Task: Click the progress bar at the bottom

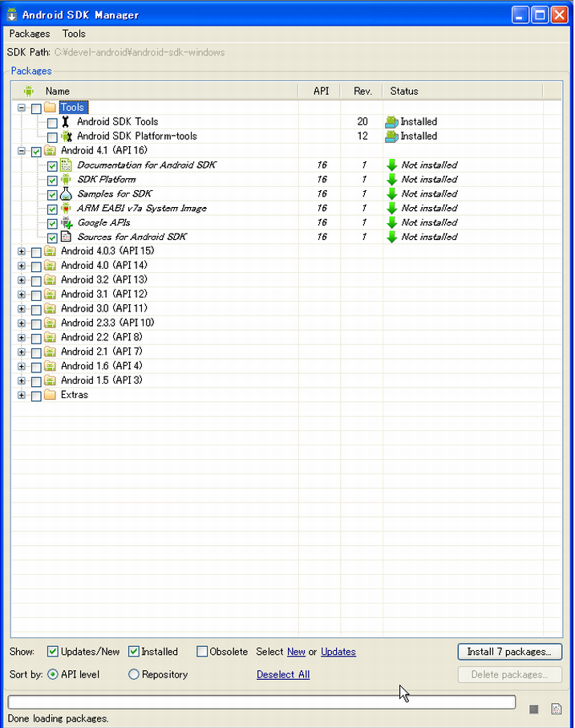Action: (261, 702)
